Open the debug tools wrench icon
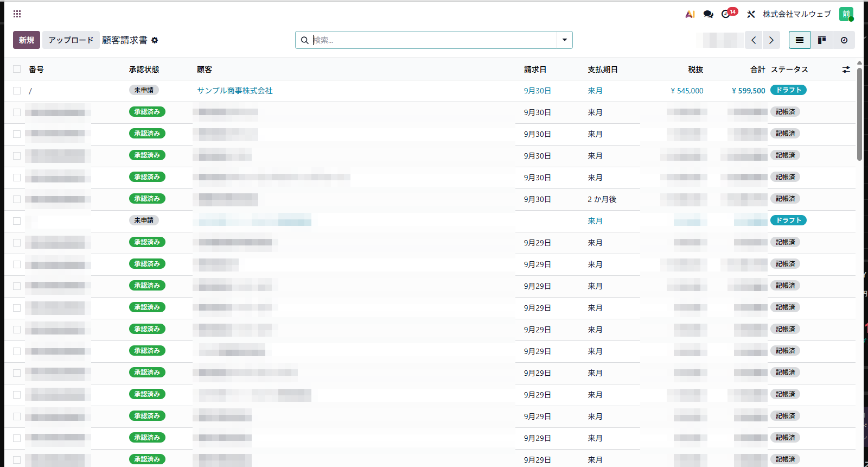The width and height of the screenshot is (868, 467). [x=751, y=14]
